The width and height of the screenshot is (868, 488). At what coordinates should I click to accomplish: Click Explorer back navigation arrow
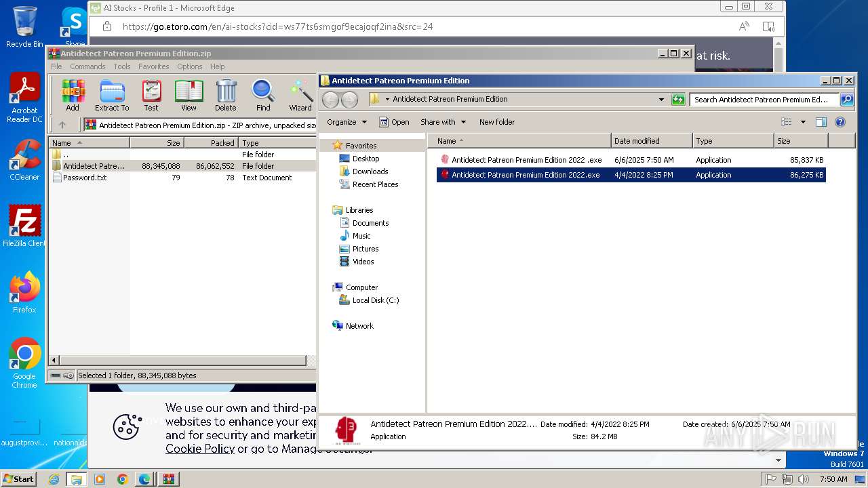[x=330, y=100]
